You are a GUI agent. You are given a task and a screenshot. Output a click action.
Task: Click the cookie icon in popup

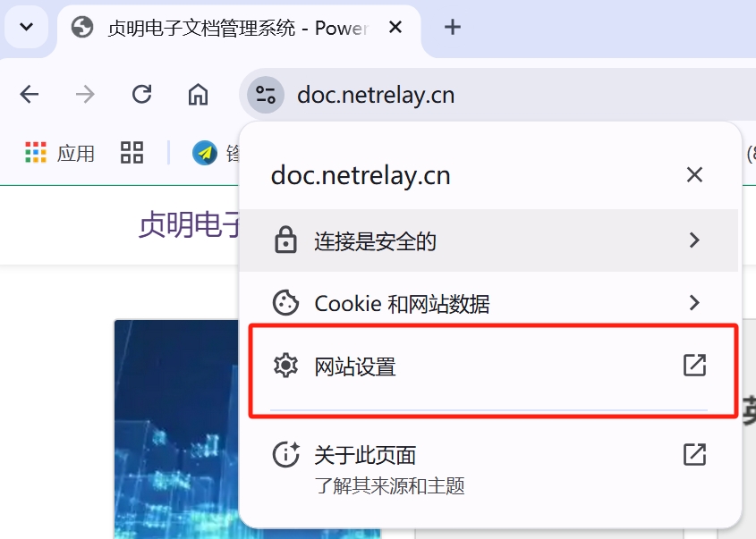(285, 302)
